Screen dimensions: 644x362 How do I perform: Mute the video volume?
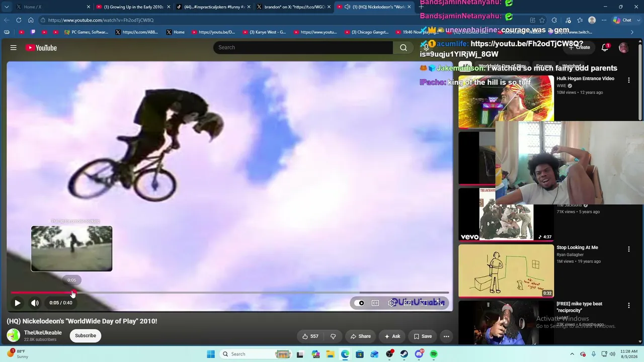point(35,303)
